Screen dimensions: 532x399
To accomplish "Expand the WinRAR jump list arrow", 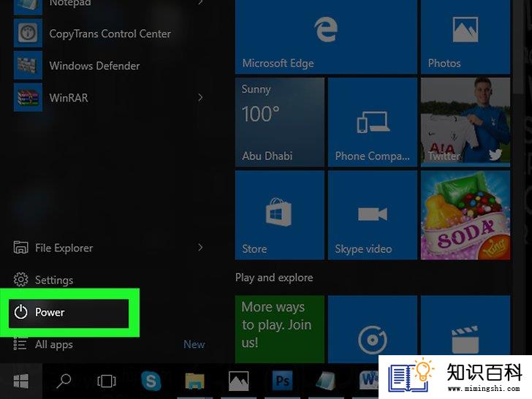I will [200, 98].
